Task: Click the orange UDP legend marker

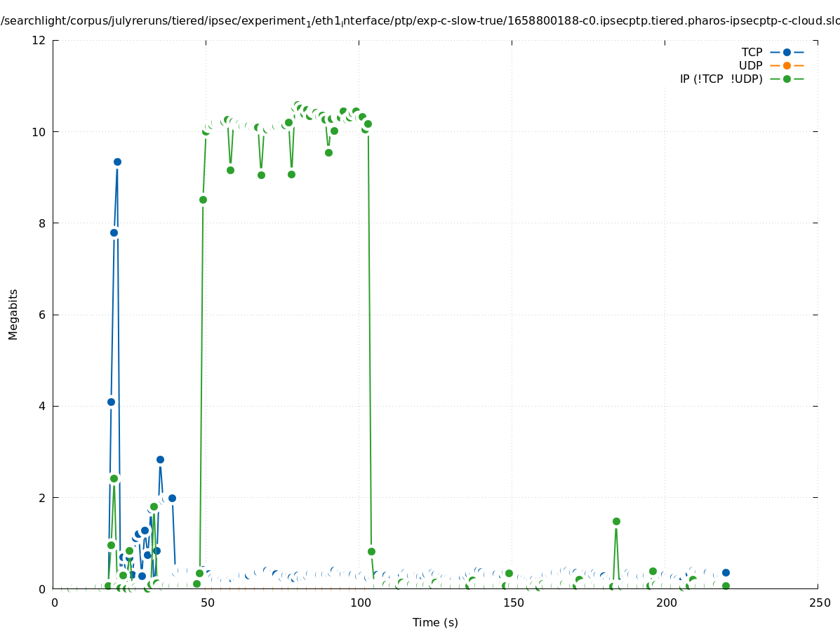Action: 787,65
